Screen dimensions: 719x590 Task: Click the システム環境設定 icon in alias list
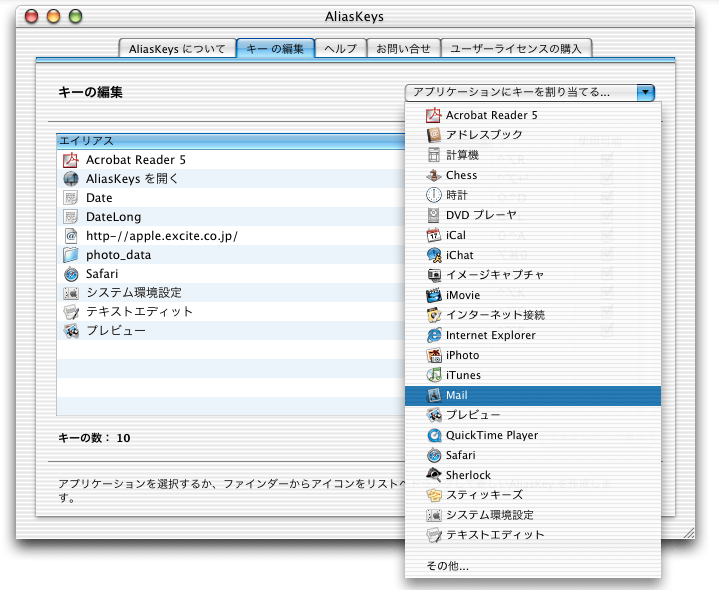pos(71,293)
